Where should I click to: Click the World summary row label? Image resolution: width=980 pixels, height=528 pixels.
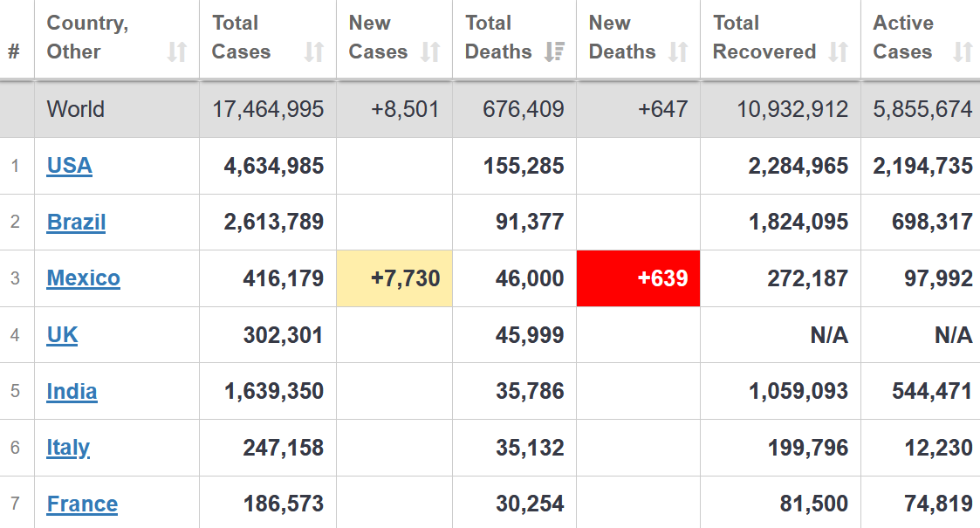point(76,109)
